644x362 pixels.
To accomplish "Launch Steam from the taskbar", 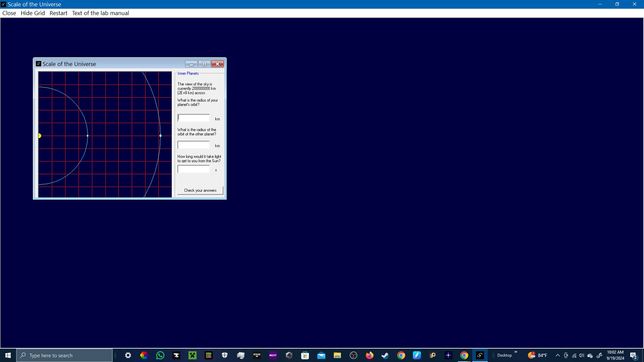I will [385, 355].
